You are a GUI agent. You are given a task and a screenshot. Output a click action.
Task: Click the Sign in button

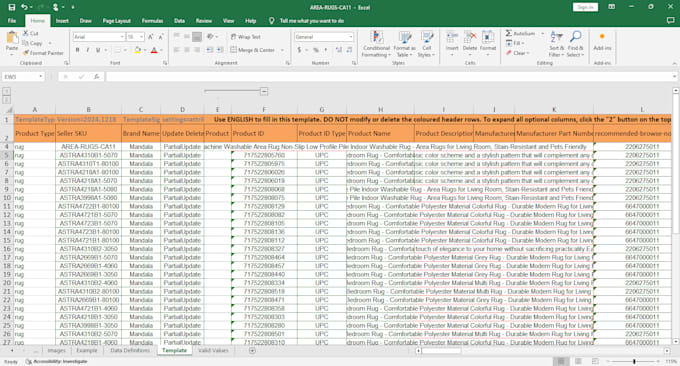(x=585, y=7)
